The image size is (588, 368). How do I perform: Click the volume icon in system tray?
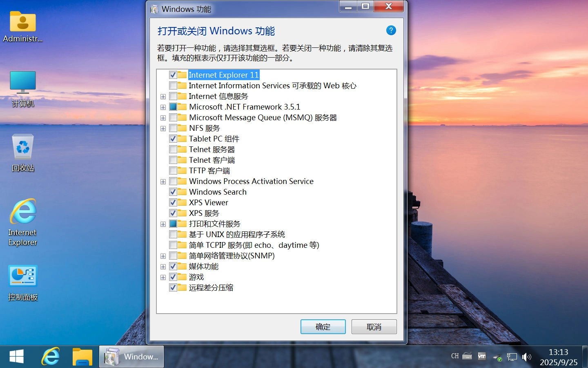527,357
